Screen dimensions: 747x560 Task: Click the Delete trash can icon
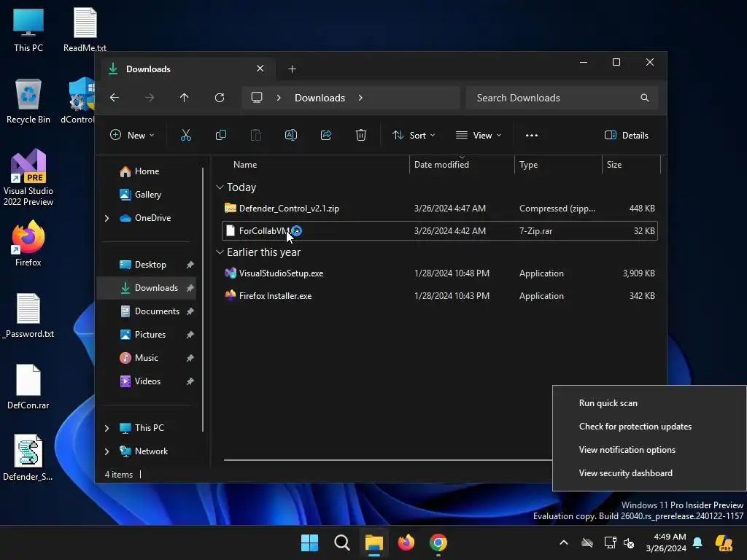tap(361, 135)
